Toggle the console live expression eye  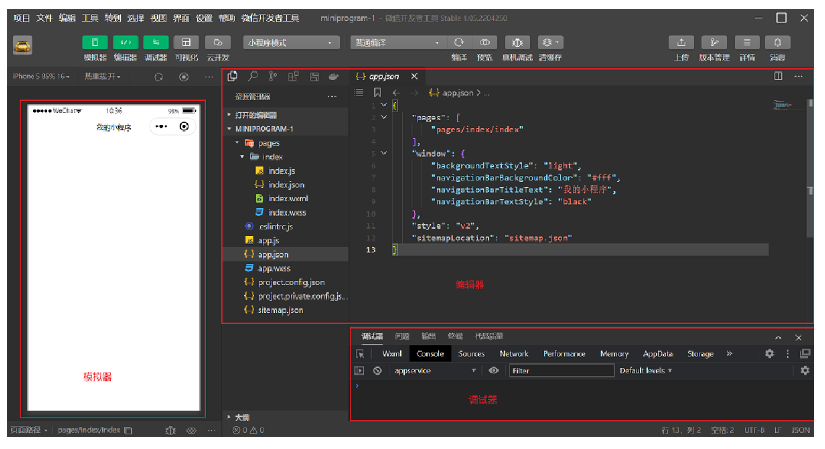[x=493, y=371]
